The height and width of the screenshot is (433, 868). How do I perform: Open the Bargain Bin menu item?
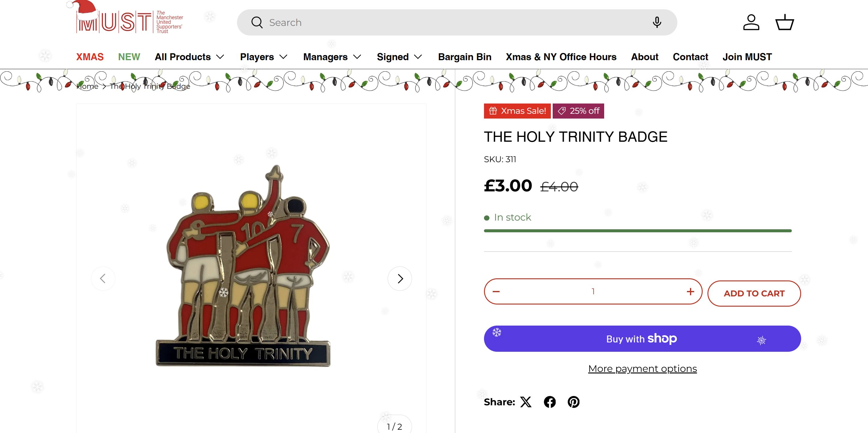coord(464,57)
